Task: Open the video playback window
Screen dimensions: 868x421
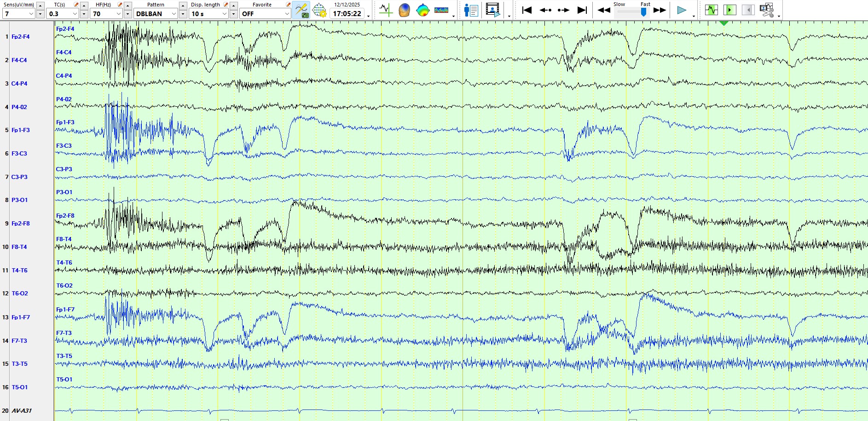Action: pos(493,10)
